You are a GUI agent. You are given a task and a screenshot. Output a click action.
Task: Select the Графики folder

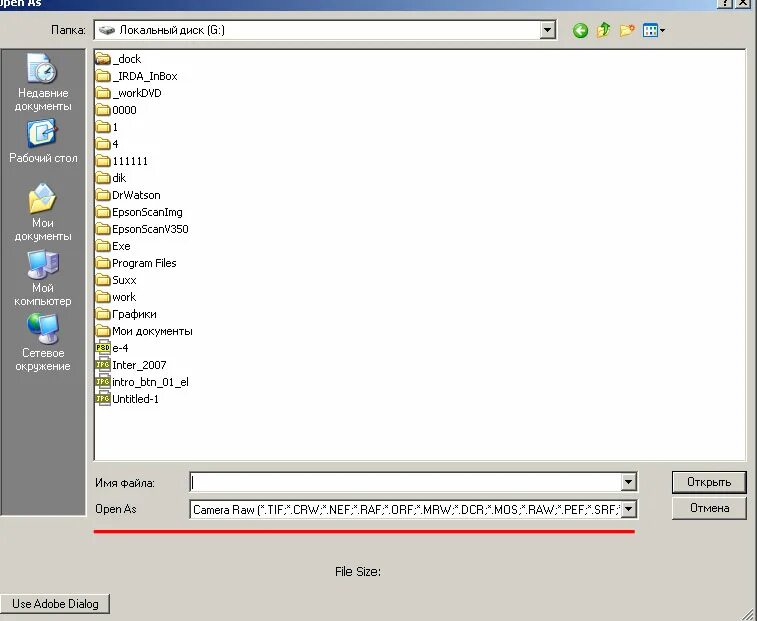[x=126, y=314]
